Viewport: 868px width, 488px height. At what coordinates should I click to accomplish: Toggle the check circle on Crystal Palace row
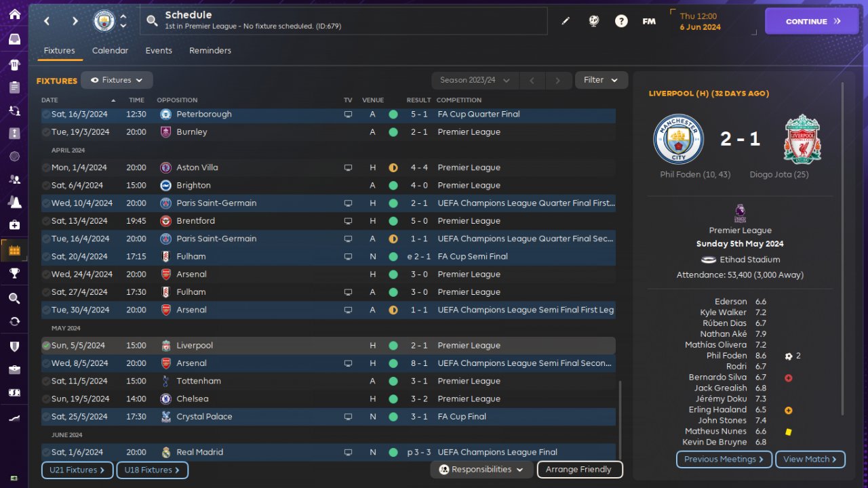tap(45, 417)
